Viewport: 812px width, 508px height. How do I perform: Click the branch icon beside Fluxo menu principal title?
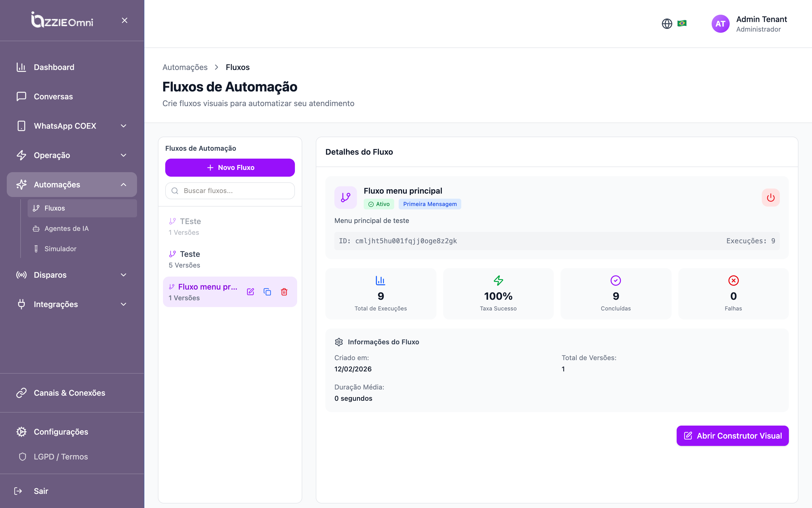point(346,198)
